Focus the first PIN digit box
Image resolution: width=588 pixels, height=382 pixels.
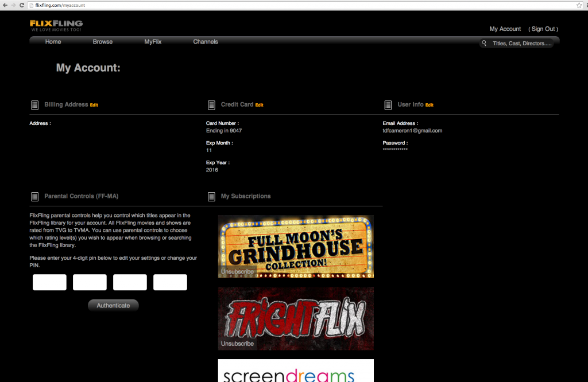(x=49, y=282)
